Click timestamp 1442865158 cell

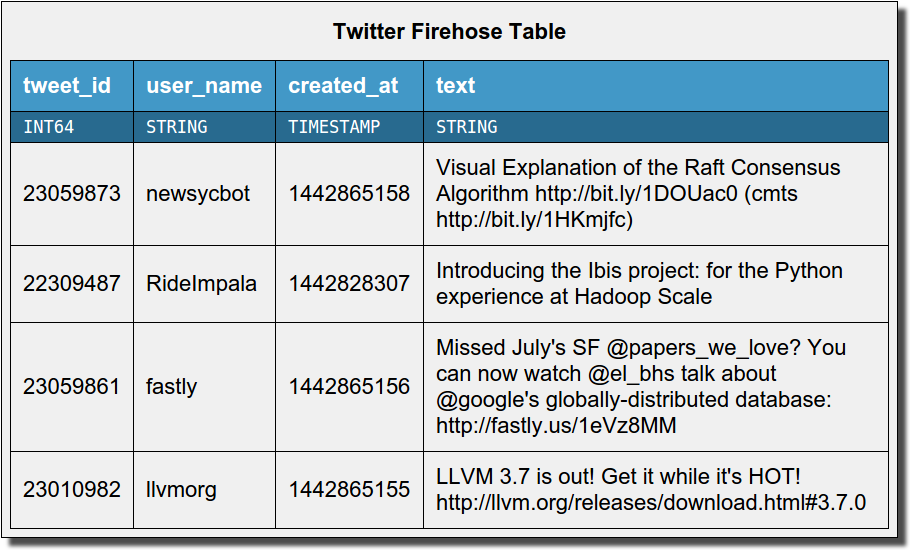(349, 193)
